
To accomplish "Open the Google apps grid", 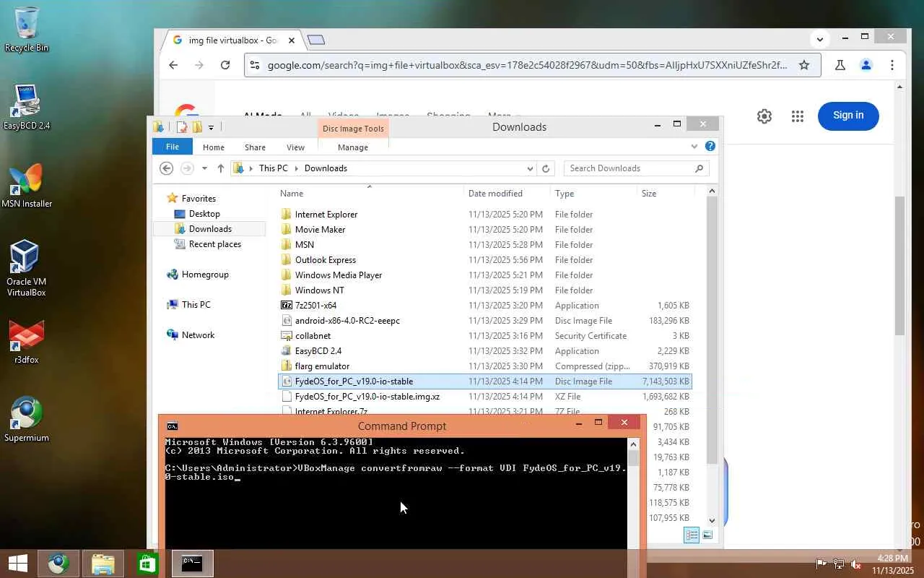I will tap(798, 116).
